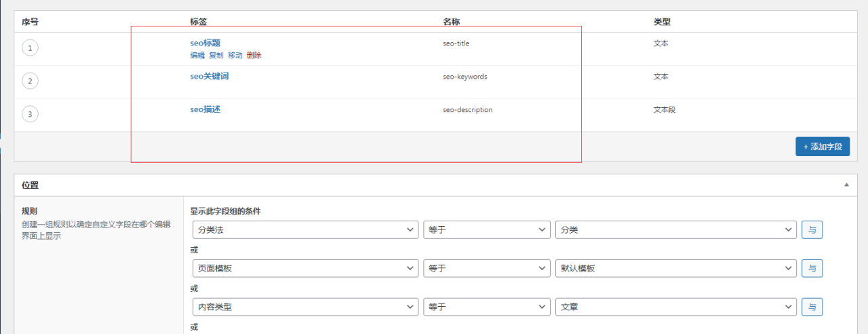Screen dimensions: 868x334
Task: Click 移动 under seo标题
Action: (x=235, y=56)
